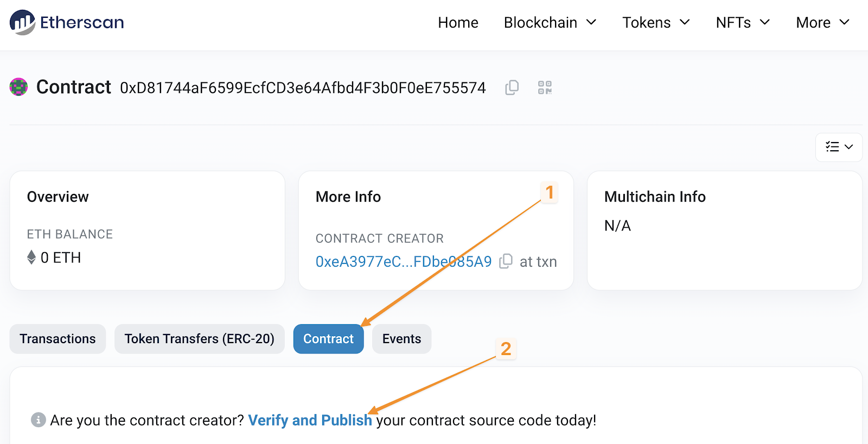The image size is (868, 444).
Task: Open the list options dropdown button
Action: pyautogui.click(x=839, y=147)
